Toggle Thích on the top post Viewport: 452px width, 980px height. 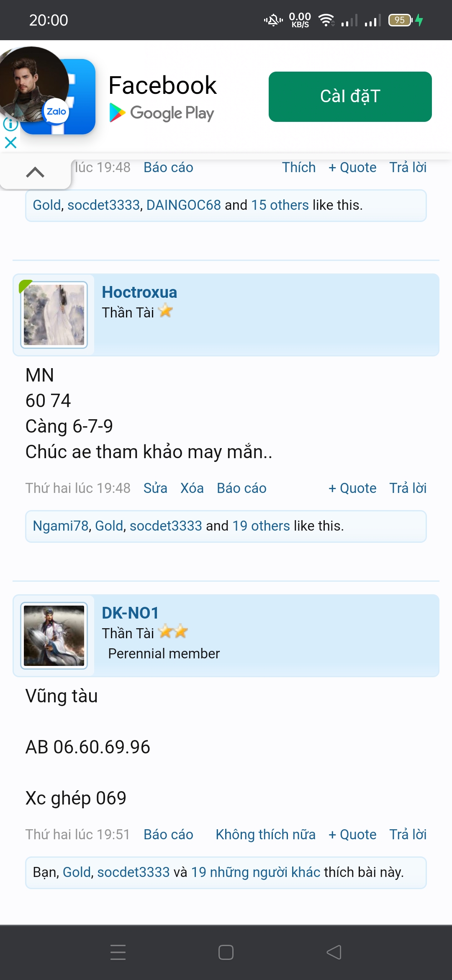[x=299, y=168]
